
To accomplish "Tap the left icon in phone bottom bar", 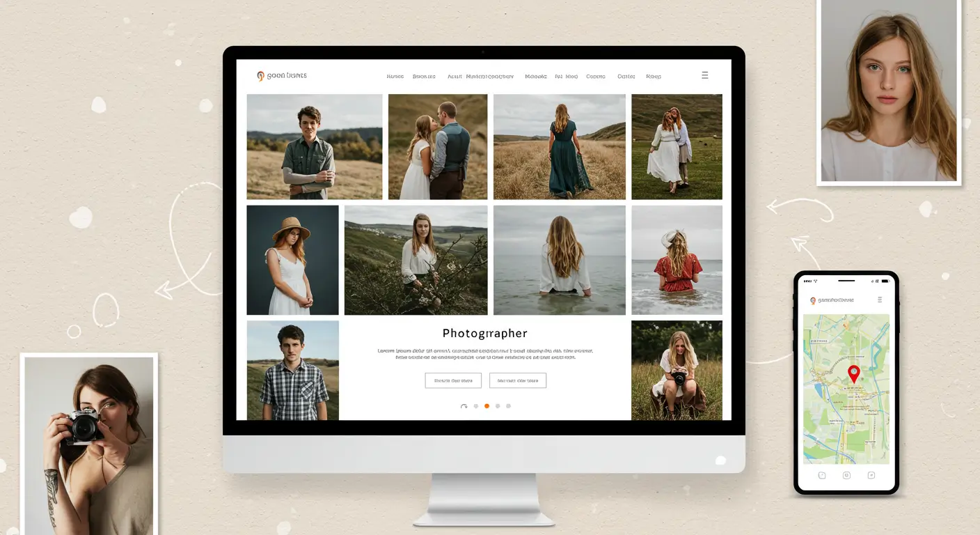I will 822,475.
